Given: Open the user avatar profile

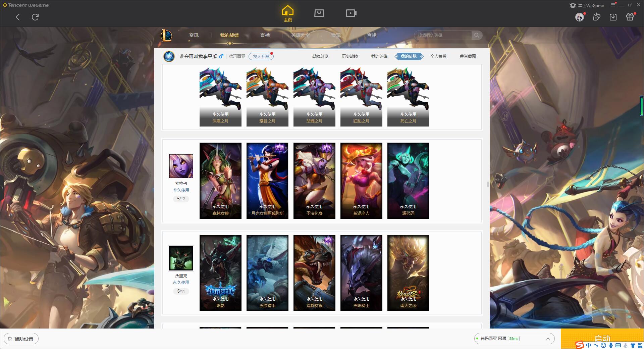Looking at the screenshot, I should tap(580, 17).
